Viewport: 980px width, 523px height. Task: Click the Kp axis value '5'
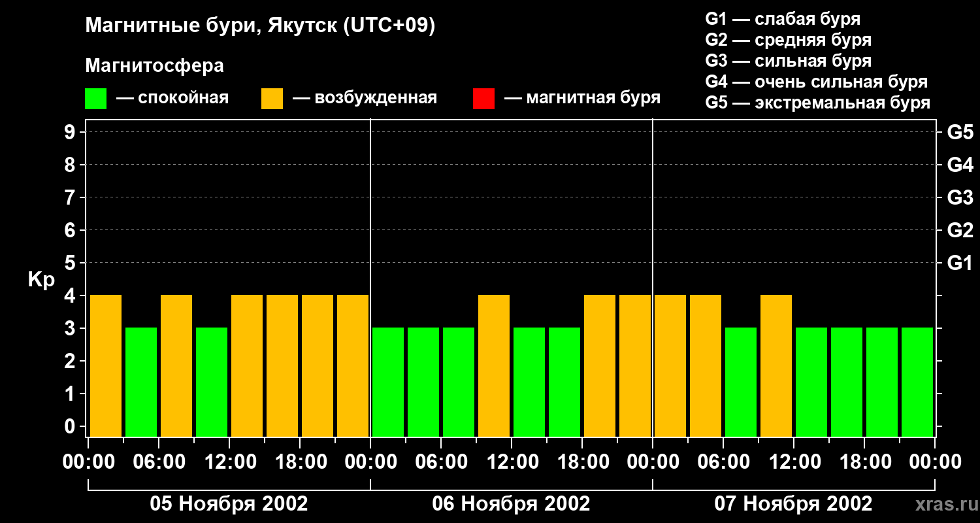point(71,263)
